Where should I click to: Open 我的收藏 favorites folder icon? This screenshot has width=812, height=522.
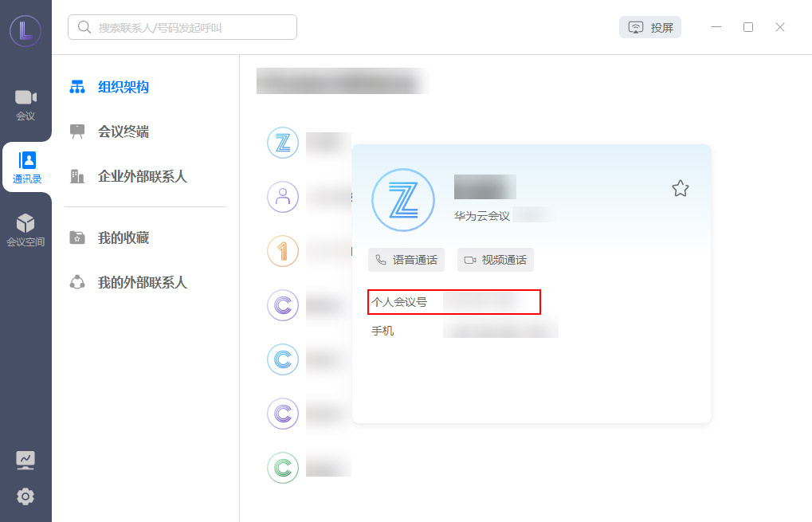[x=76, y=237]
